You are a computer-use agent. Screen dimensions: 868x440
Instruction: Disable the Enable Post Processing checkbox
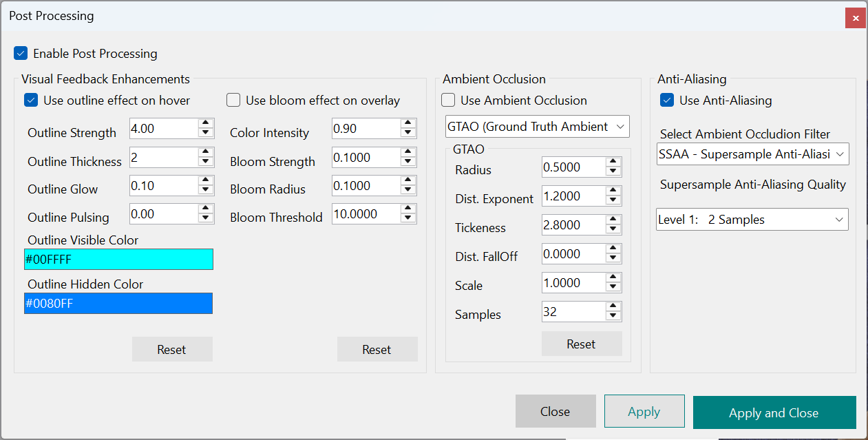tap(21, 53)
